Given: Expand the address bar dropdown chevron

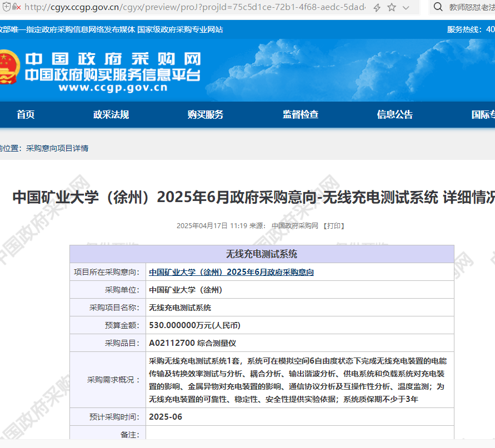Looking at the screenshot, I should click(x=406, y=8).
